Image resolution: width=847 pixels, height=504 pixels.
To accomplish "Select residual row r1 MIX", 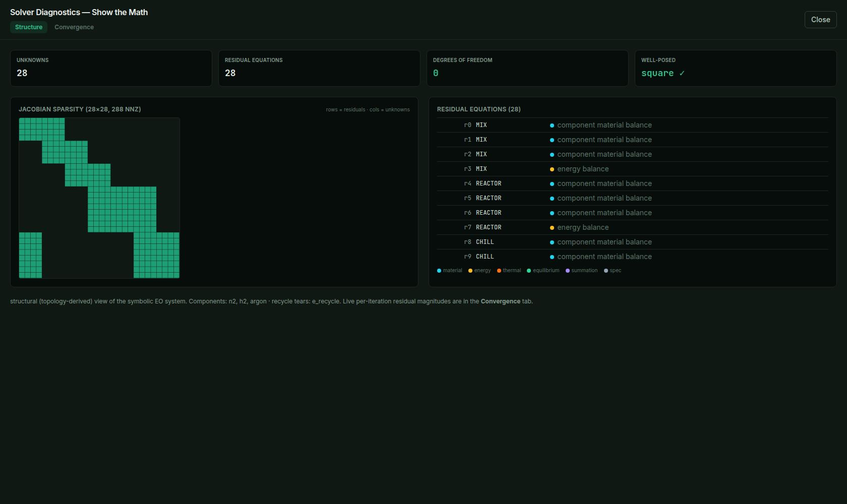I will click(632, 140).
